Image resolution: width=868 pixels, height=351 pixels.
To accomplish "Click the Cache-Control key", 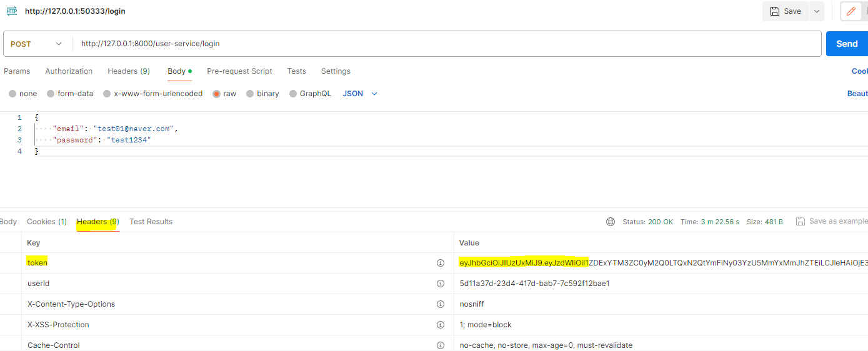I will [54, 345].
